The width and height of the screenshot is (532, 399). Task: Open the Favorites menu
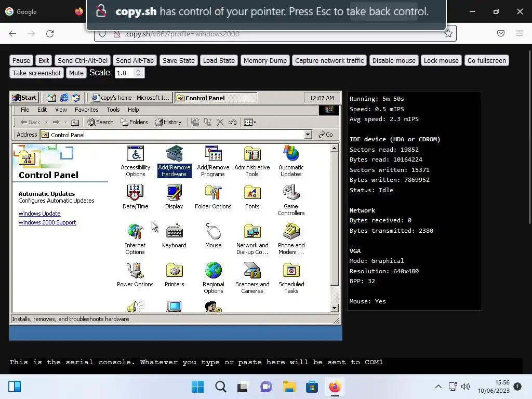(x=87, y=110)
